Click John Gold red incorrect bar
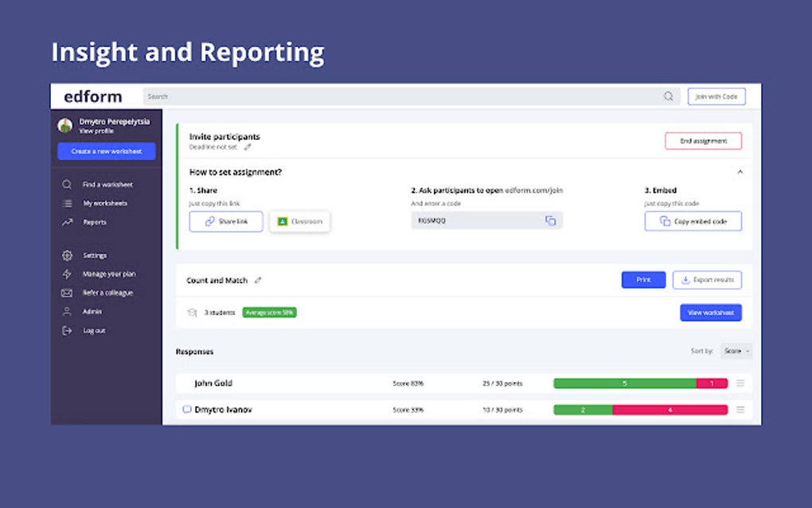The height and width of the screenshot is (508, 812). [x=712, y=383]
